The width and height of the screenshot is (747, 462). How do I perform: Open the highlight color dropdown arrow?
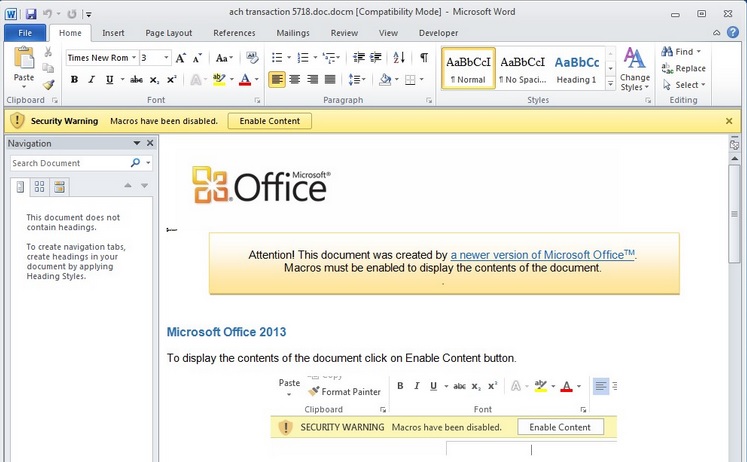[232, 80]
